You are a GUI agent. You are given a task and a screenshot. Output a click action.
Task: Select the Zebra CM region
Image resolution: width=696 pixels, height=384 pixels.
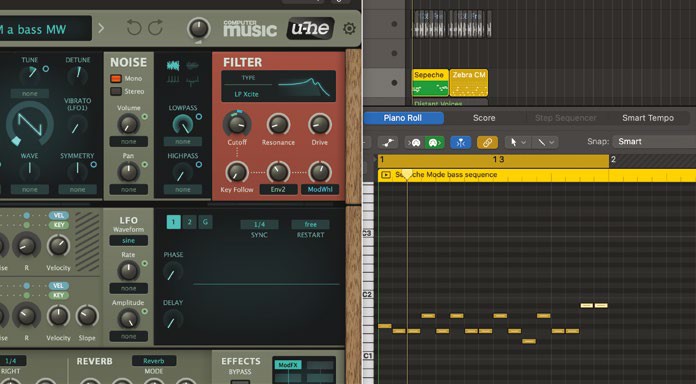point(469,83)
